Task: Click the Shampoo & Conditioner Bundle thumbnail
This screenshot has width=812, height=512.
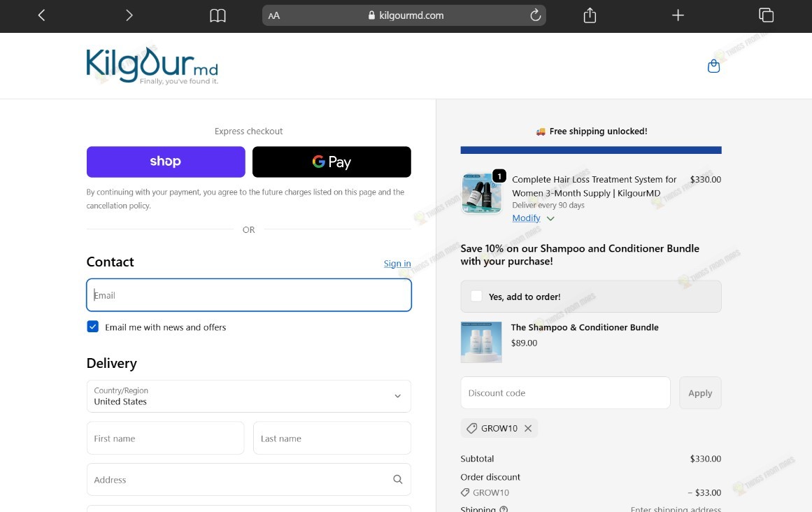Action: click(x=481, y=342)
